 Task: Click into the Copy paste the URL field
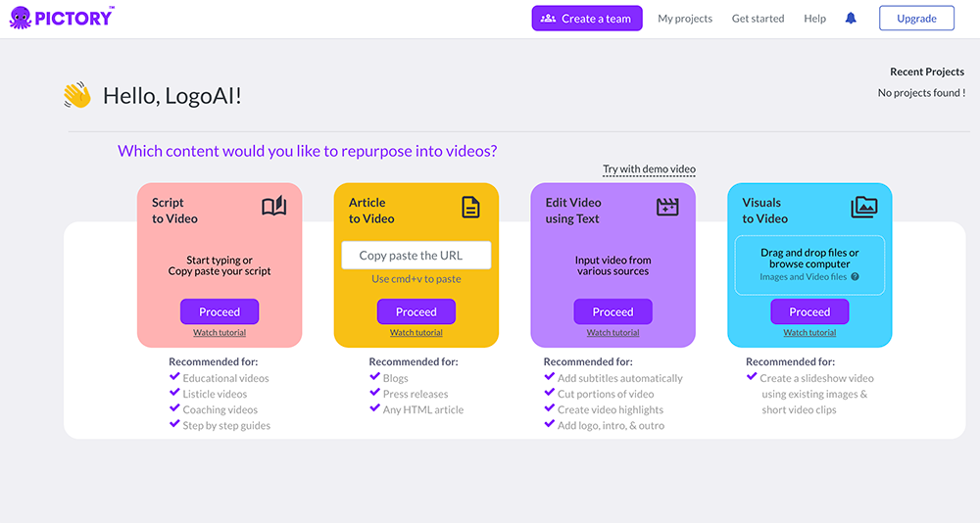tap(416, 256)
